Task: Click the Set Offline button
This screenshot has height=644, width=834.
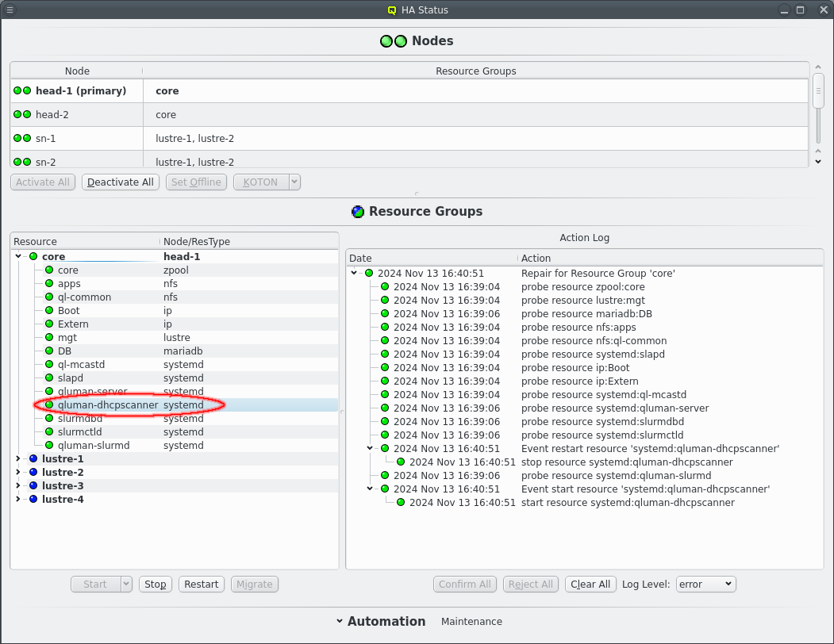Action: click(x=196, y=182)
